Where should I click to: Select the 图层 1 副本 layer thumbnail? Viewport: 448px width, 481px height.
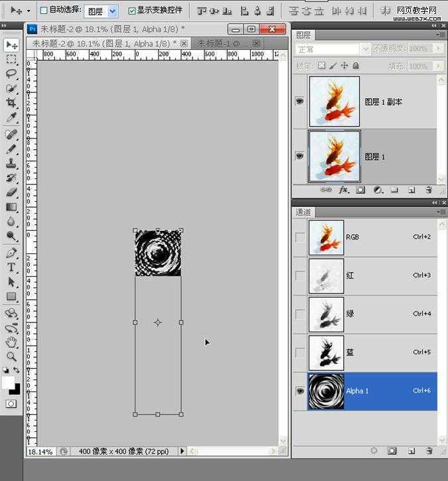(x=335, y=102)
